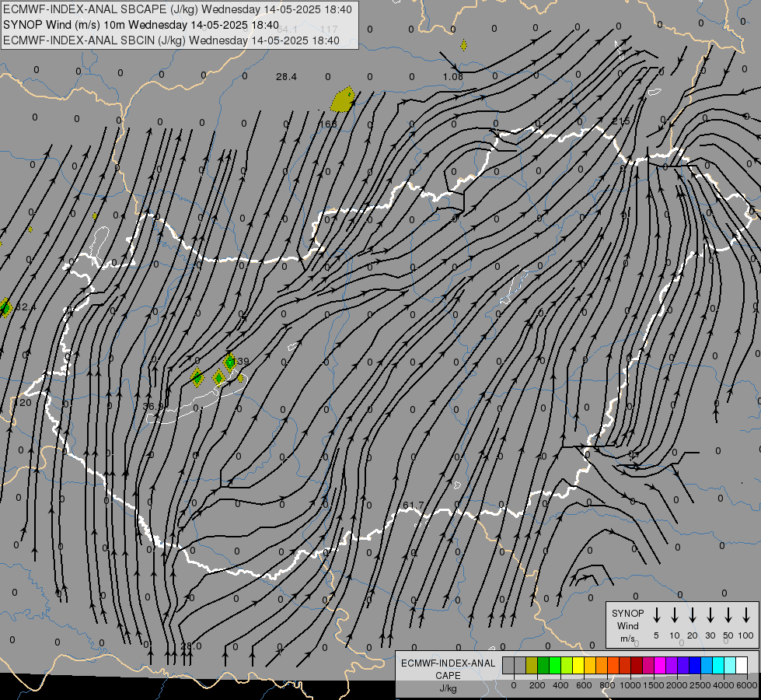Screen dimensions: 761x700
Task: Click the map value 165
Action: pyautogui.click(x=329, y=124)
